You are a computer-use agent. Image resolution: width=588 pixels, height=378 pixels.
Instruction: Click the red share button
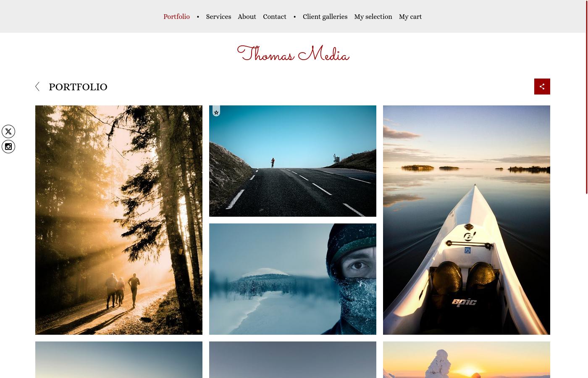[542, 87]
